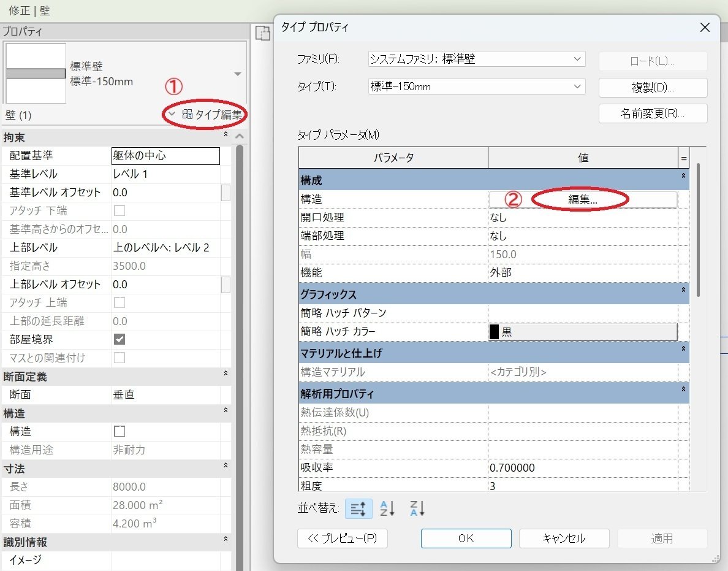Click the 上部レベル value 上のレベルへ: レベル 2

(165, 248)
